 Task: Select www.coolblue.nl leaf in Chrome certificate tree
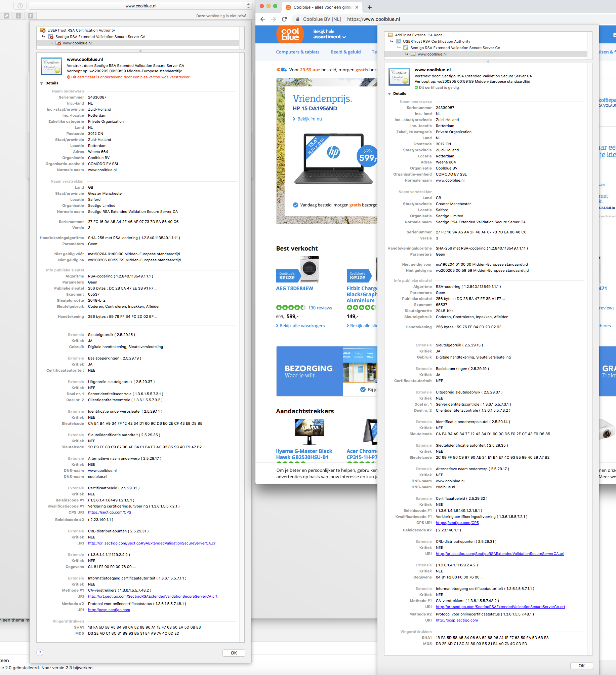coord(486,54)
